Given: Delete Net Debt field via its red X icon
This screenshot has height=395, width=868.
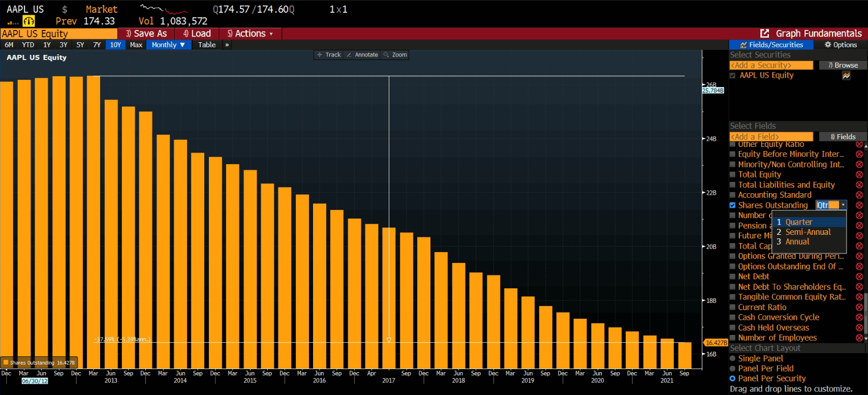Looking at the screenshot, I should (x=859, y=277).
